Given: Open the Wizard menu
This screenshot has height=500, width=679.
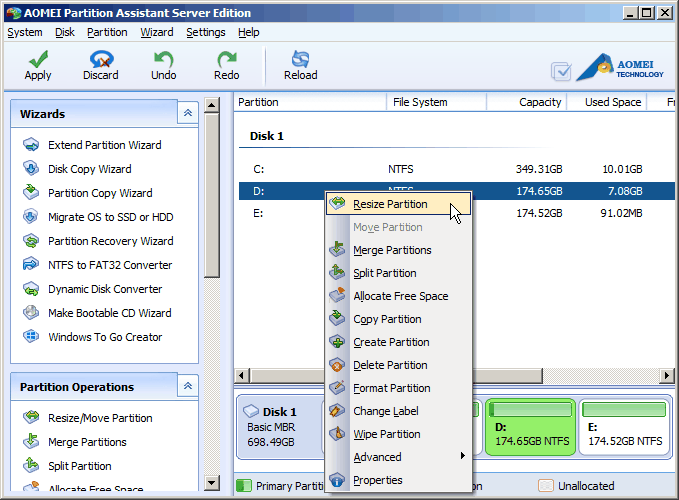Looking at the screenshot, I should click(157, 32).
